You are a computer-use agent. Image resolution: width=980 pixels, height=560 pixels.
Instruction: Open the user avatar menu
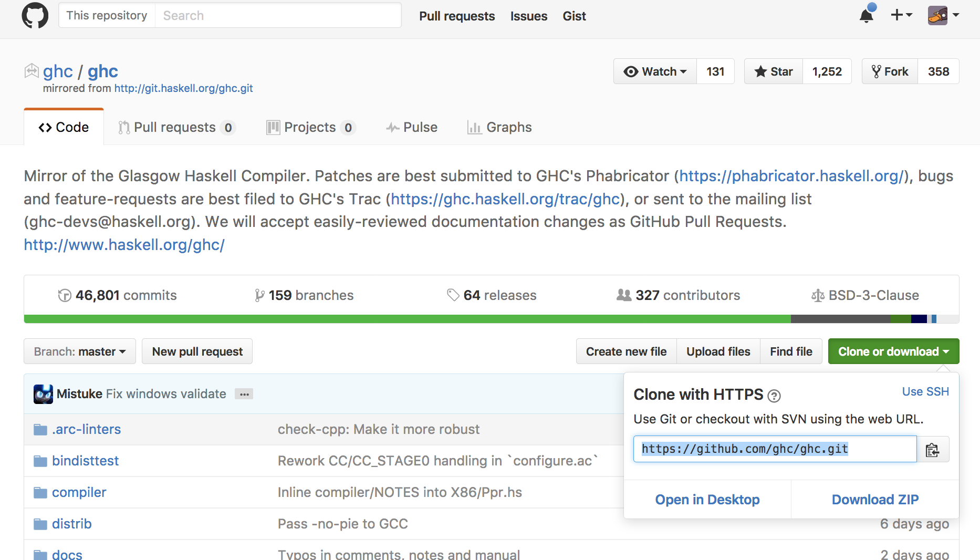pyautogui.click(x=944, y=15)
